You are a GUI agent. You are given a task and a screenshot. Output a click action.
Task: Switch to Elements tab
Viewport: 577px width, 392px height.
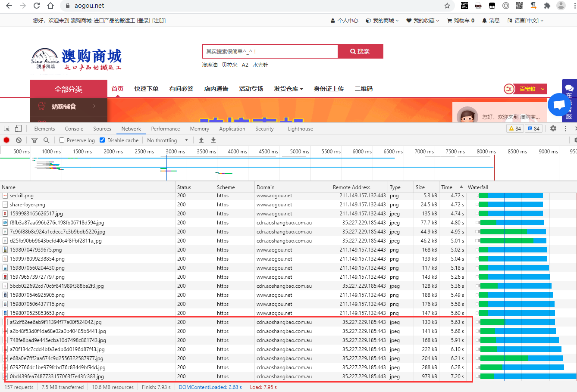coord(44,128)
